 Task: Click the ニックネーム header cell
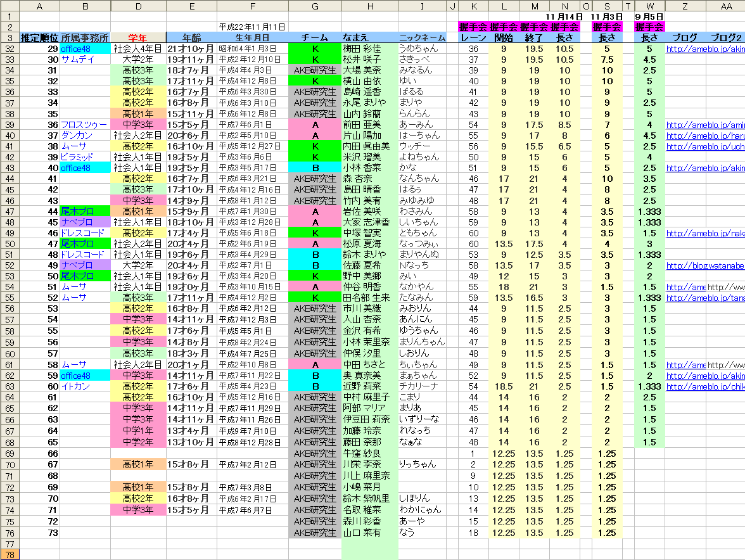tap(423, 37)
